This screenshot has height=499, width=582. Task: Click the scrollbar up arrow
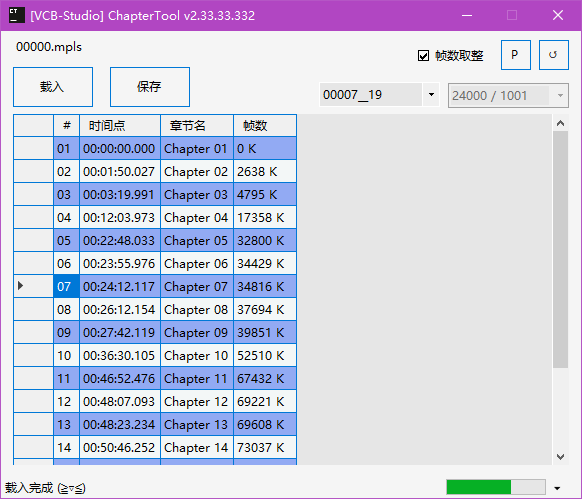(560, 123)
